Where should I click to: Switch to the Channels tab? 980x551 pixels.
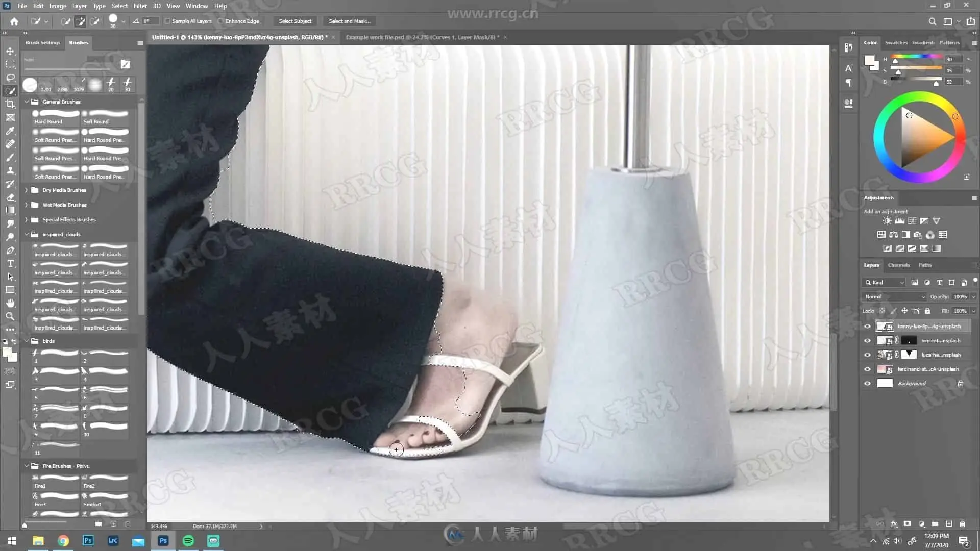tap(898, 265)
